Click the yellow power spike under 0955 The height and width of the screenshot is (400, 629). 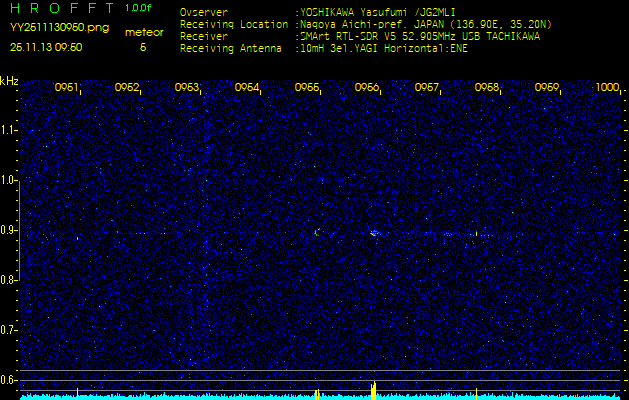click(317, 394)
